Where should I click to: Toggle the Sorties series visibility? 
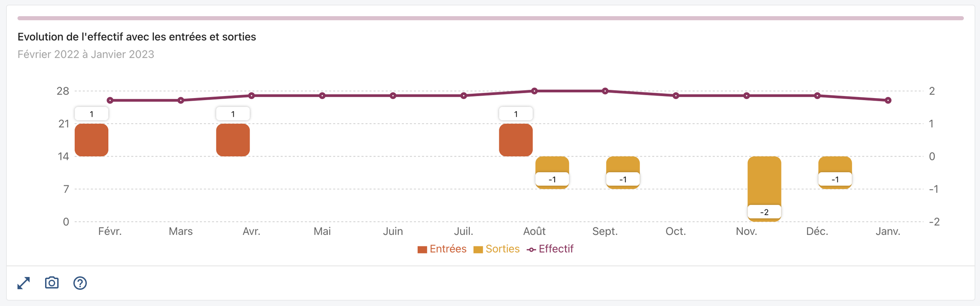coord(502,249)
